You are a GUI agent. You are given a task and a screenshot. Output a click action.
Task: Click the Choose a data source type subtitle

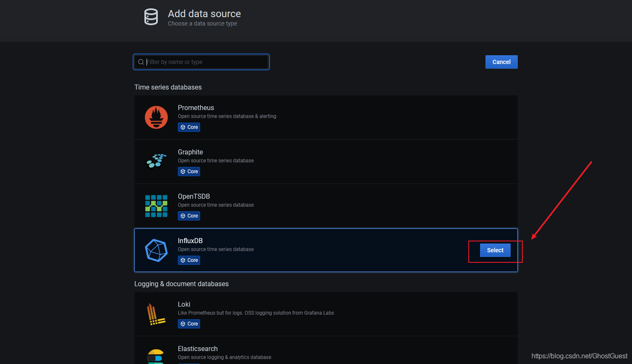point(203,23)
